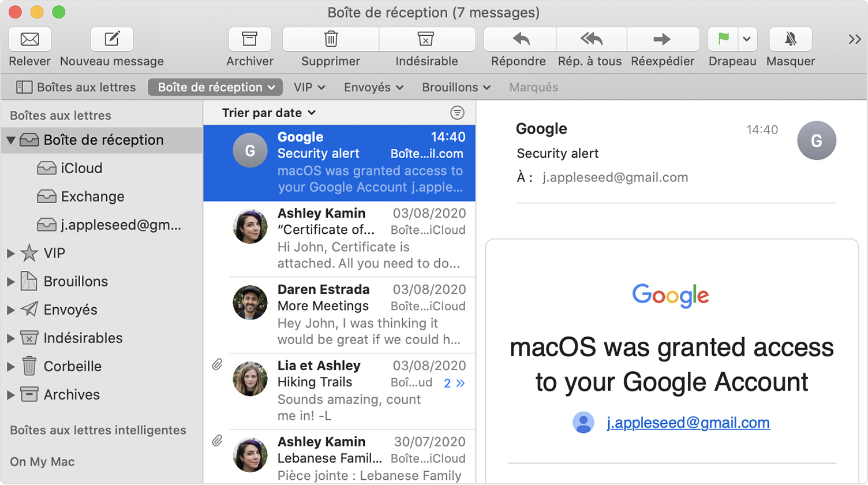The image size is (868, 485).
Task: Toggle the Drapeau flag on the Google email
Action: point(723,39)
